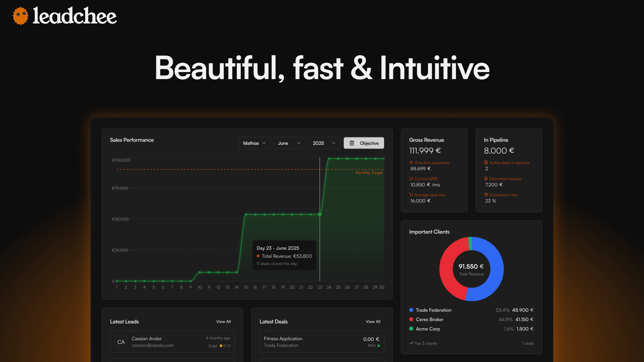Image resolution: width=644 pixels, height=362 pixels.
Task: Click the One-time payments lightning icon
Action: click(411, 163)
